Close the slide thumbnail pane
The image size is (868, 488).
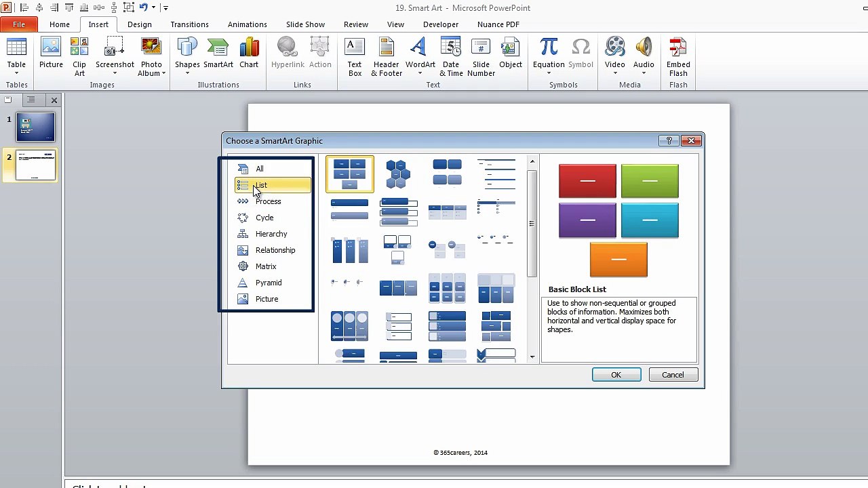pos(54,100)
